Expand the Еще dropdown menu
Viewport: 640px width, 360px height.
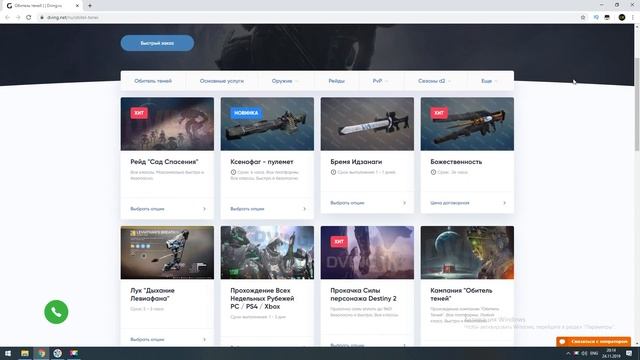[489, 81]
